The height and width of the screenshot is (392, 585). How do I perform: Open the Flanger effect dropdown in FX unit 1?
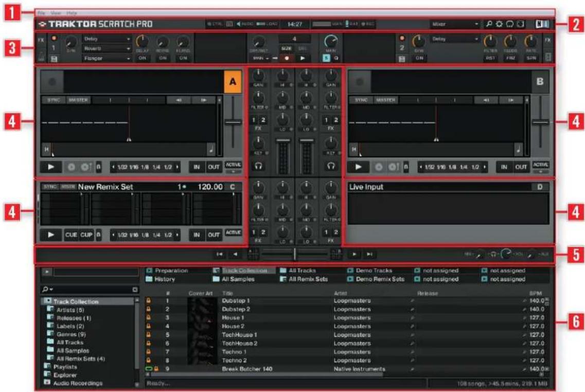pyautogui.click(x=107, y=58)
